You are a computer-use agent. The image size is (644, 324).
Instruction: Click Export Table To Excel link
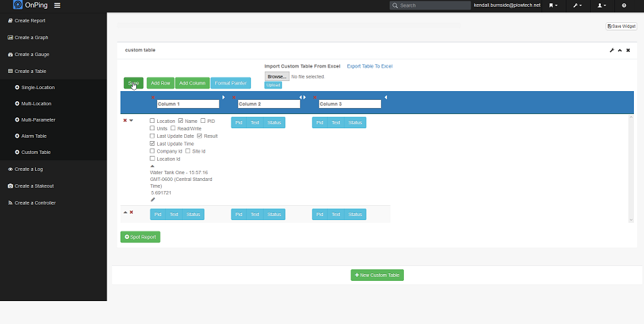pyautogui.click(x=370, y=66)
